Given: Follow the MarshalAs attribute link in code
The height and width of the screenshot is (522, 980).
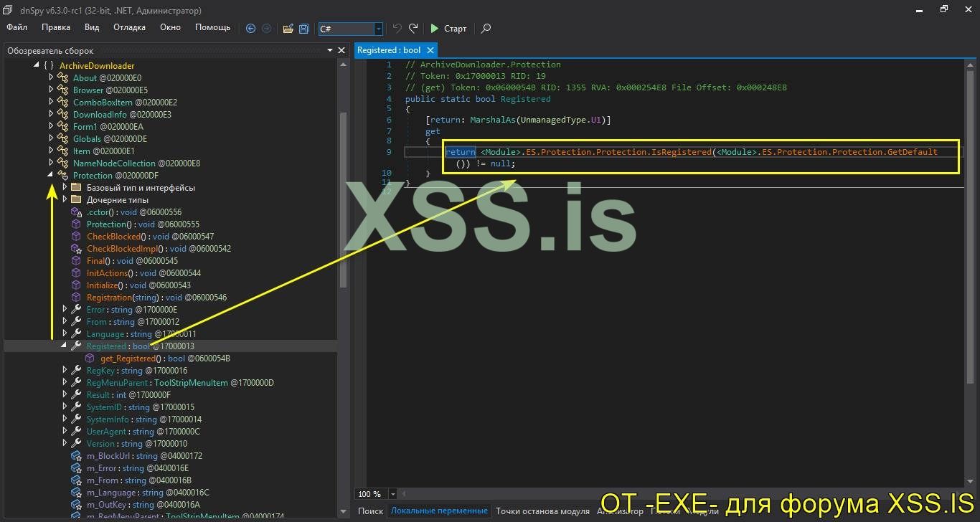Looking at the screenshot, I should point(493,120).
